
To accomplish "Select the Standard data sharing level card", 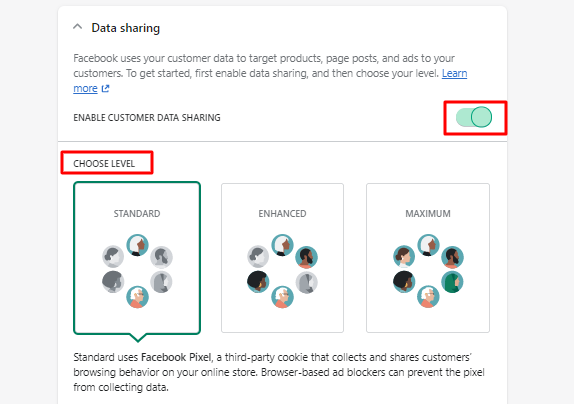I will point(137,258).
